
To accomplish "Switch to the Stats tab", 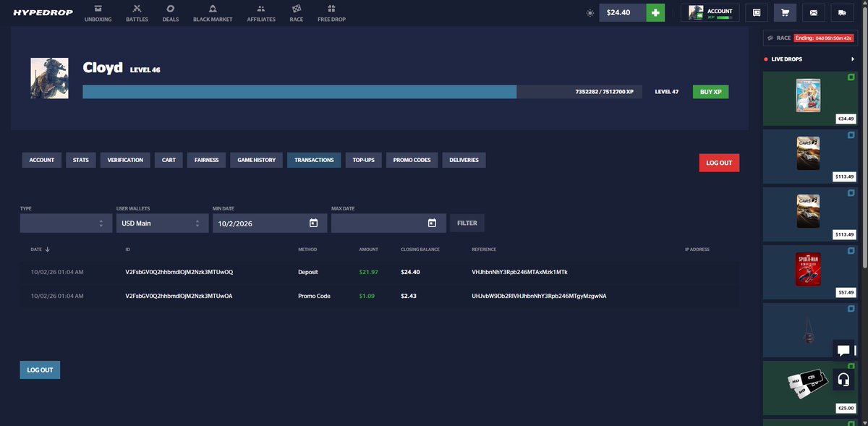I will 81,160.
